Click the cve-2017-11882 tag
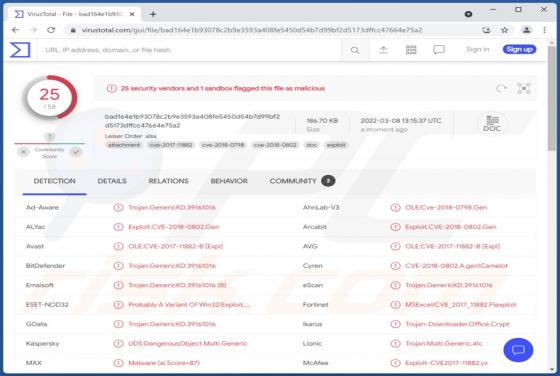The height and width of the screenshot is (376, 560). [x=171, y=145]
